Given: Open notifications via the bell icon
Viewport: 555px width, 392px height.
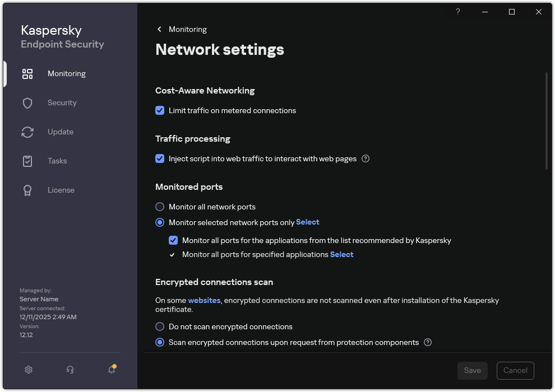Looking at the screenshot, I should pos(111,370).
